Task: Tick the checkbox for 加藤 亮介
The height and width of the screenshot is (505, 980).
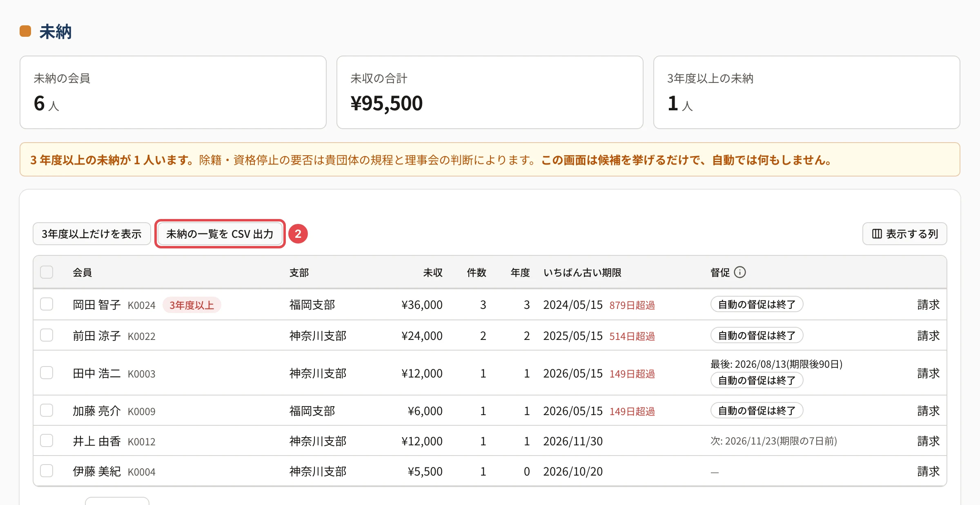Action: pyautogui.click(x=47, y=411)
